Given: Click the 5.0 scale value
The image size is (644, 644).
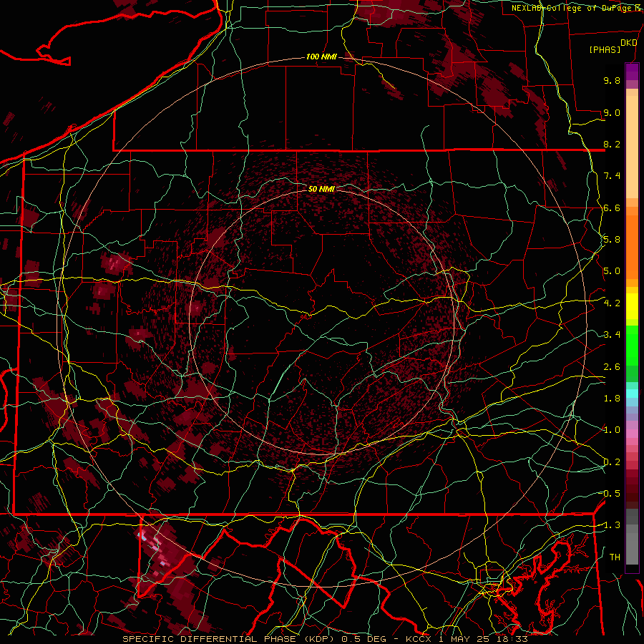Looking at the screenshot, I should coord(612,271).
